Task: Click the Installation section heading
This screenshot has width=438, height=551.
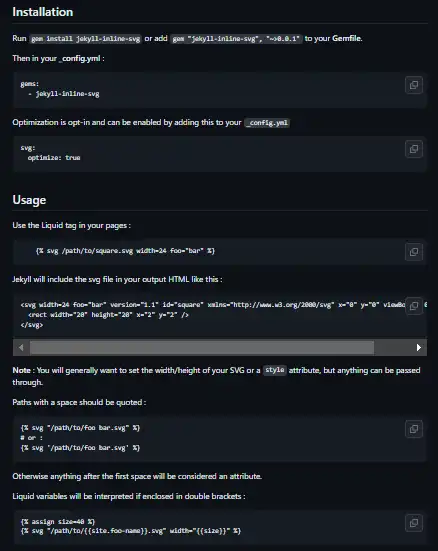Action: click(x=43, y=12)
